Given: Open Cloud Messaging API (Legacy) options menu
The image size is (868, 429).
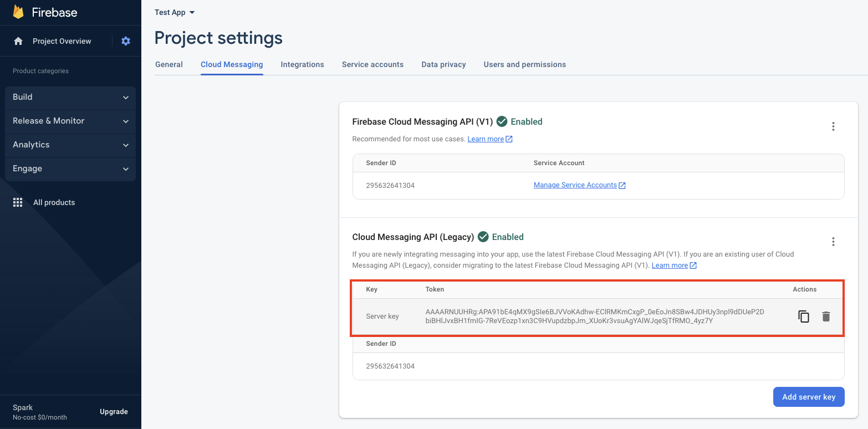Looking at the screenshot, I should point(833,242).
